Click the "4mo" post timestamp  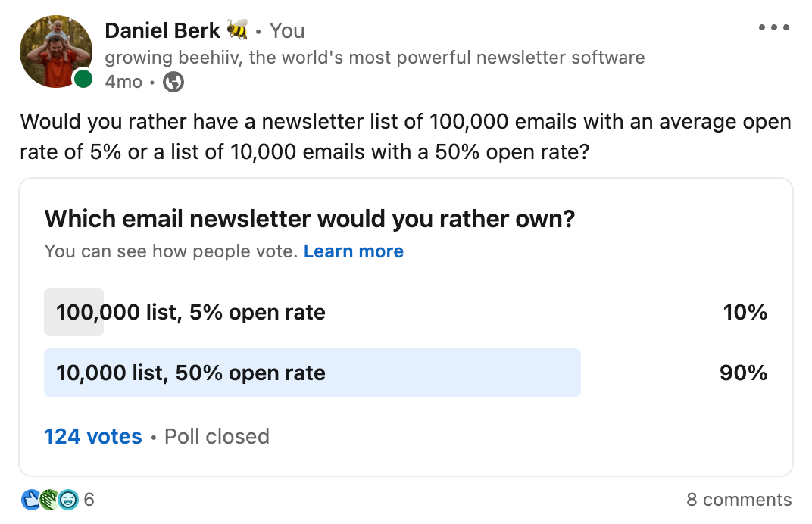[x=123, y=82]
